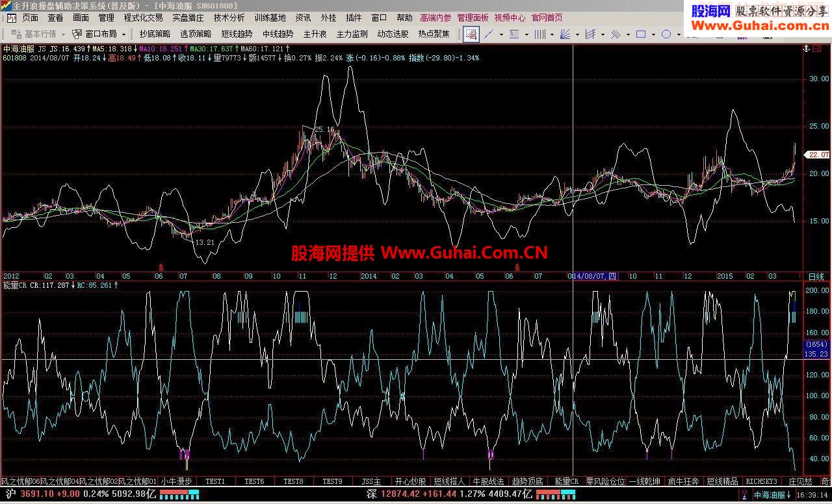Click the $ marker near 06 2014
The width and height of the screenshot is (832, 504).
click(x=517, y=267)
